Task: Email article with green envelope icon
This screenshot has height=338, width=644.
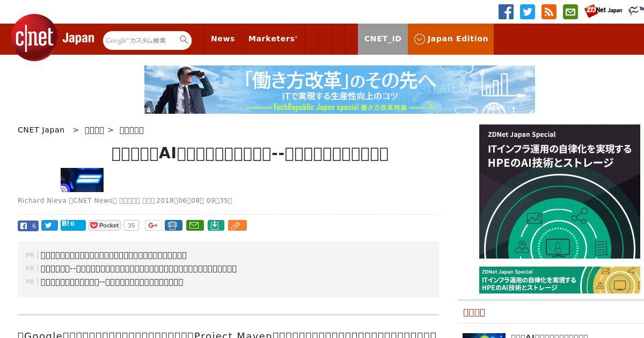Action: pos(195,225)
